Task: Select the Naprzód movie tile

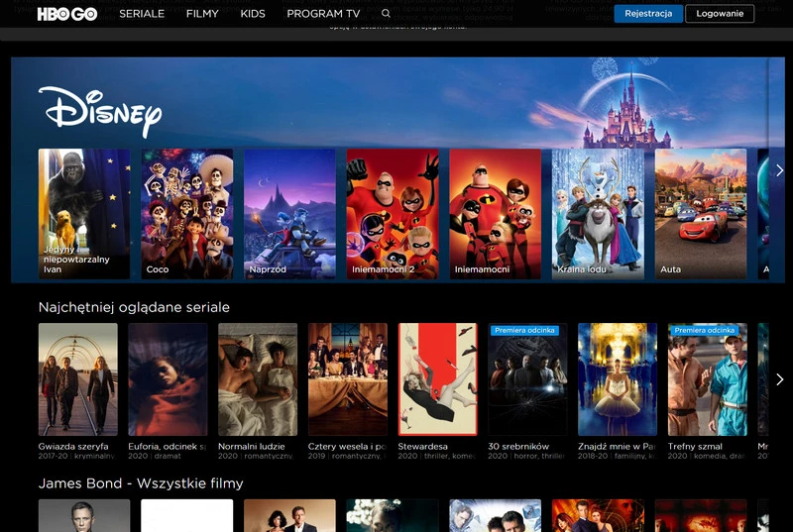Action: tap(289, 213)
